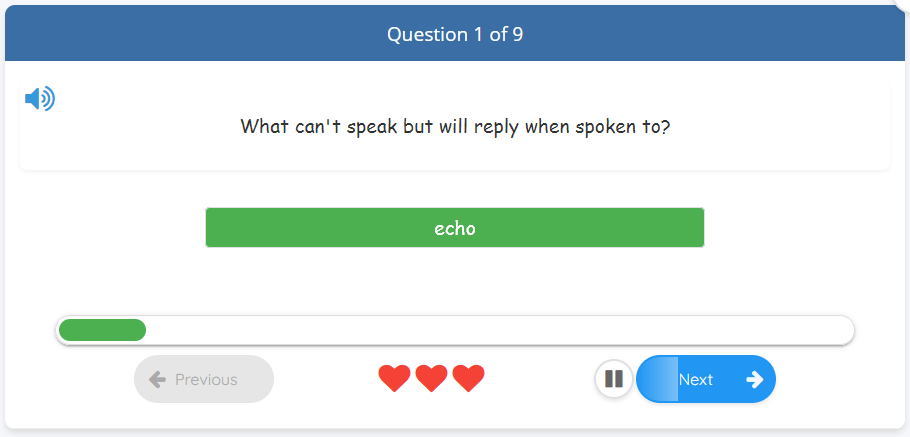Click the number 9 in the header

pos(518,34)
